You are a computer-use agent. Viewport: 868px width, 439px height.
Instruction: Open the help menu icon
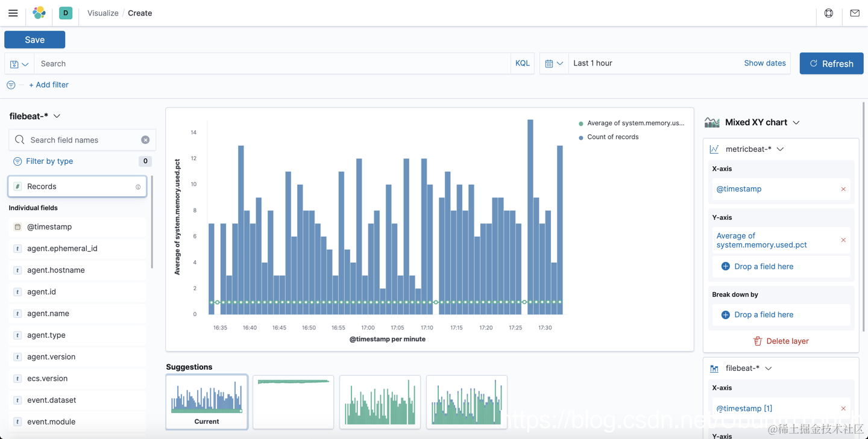[829, 13]
